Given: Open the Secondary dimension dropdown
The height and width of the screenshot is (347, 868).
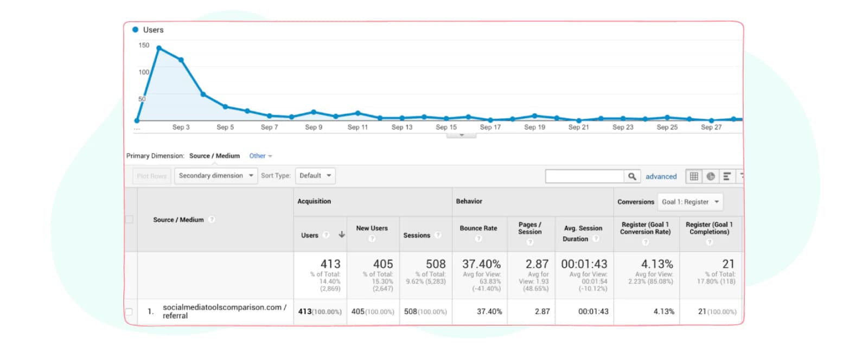Looking at the screenshot, I should [x=216, y=176].
